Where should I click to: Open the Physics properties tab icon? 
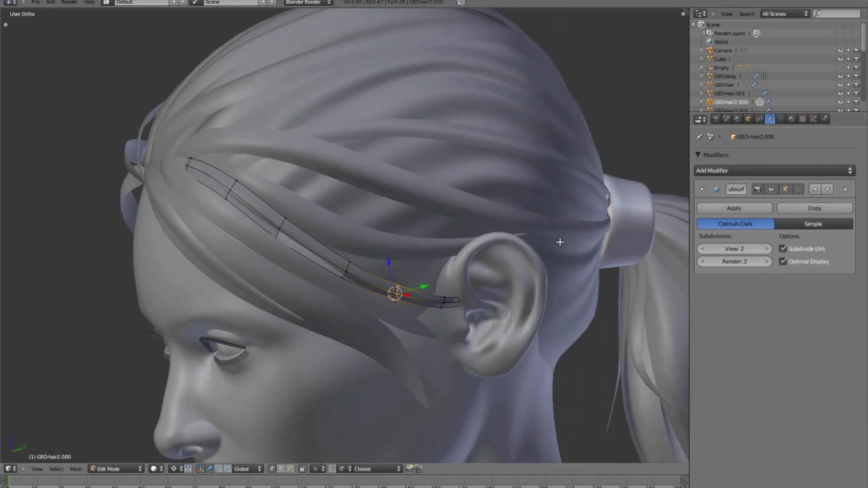pyautogui.click(x=824, y=119)
